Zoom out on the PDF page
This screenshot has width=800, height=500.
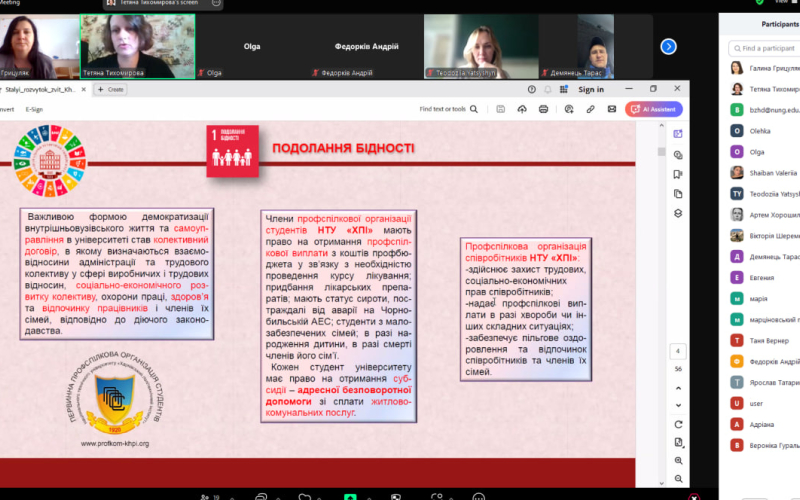click(x=678, y=479)
